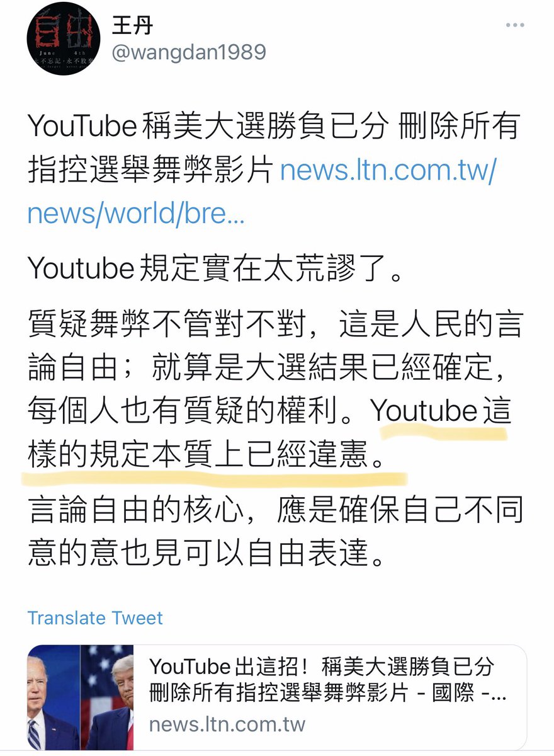554x756 pixels.
Task: Click Translate Tweet
Action: [x=95, y=617]
